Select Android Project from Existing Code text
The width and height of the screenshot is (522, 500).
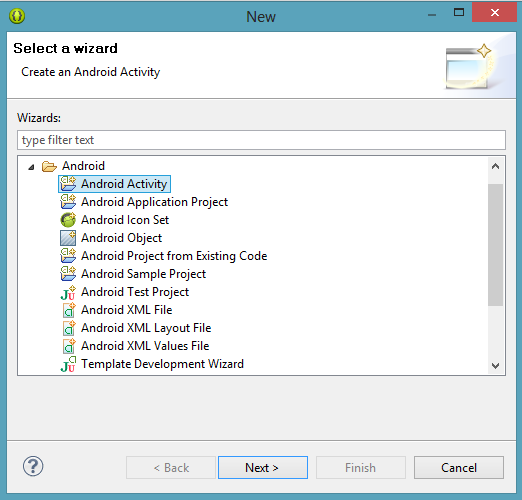tap(174, 256)
